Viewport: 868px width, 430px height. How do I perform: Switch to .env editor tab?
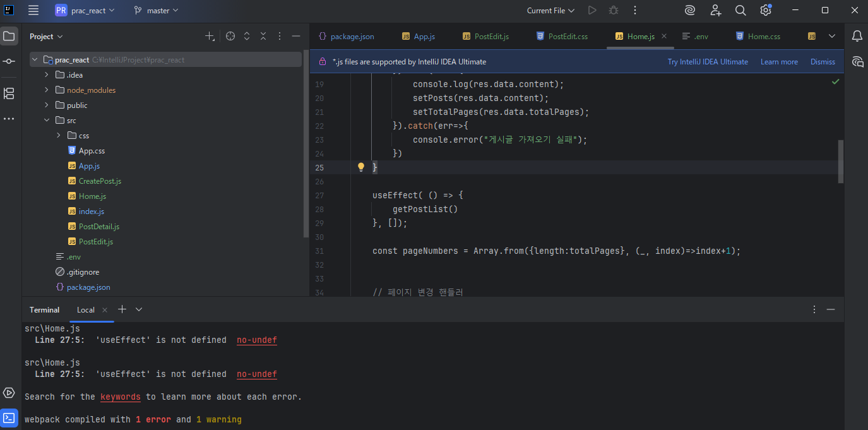click(x=695, y=37)
